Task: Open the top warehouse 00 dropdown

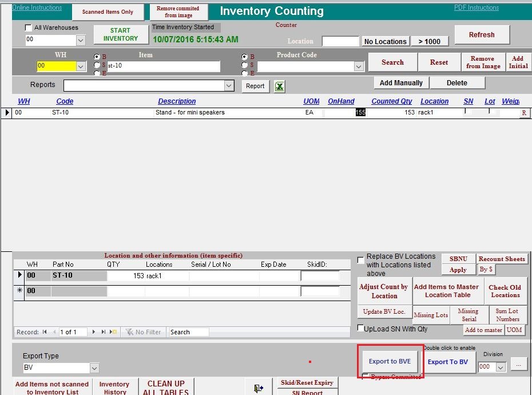Action: click(81, 40)
